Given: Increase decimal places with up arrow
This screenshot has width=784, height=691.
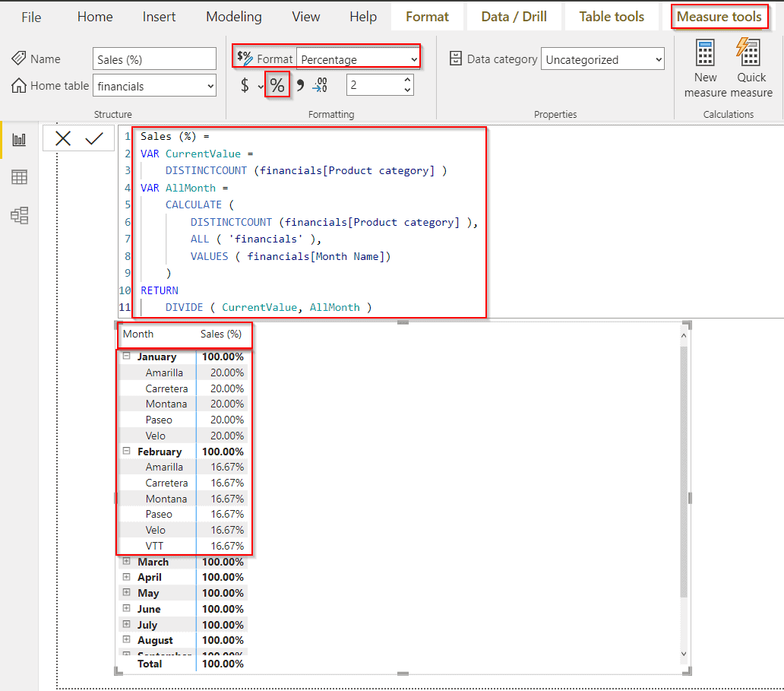Looking at the screenshot, I should coord(407,80).
